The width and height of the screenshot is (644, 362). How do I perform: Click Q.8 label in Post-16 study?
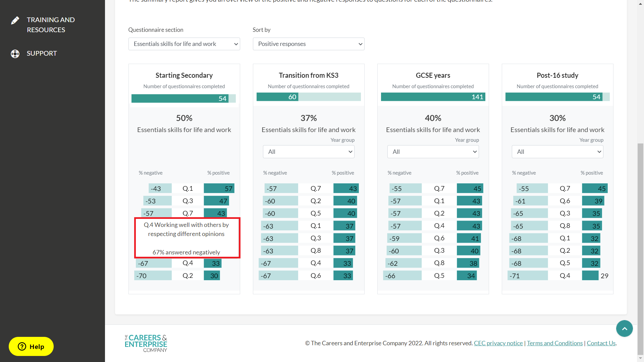click(x=565, y=226)
